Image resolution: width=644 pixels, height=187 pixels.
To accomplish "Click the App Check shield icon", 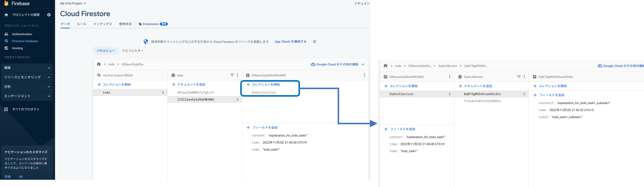I will [146, 42].
